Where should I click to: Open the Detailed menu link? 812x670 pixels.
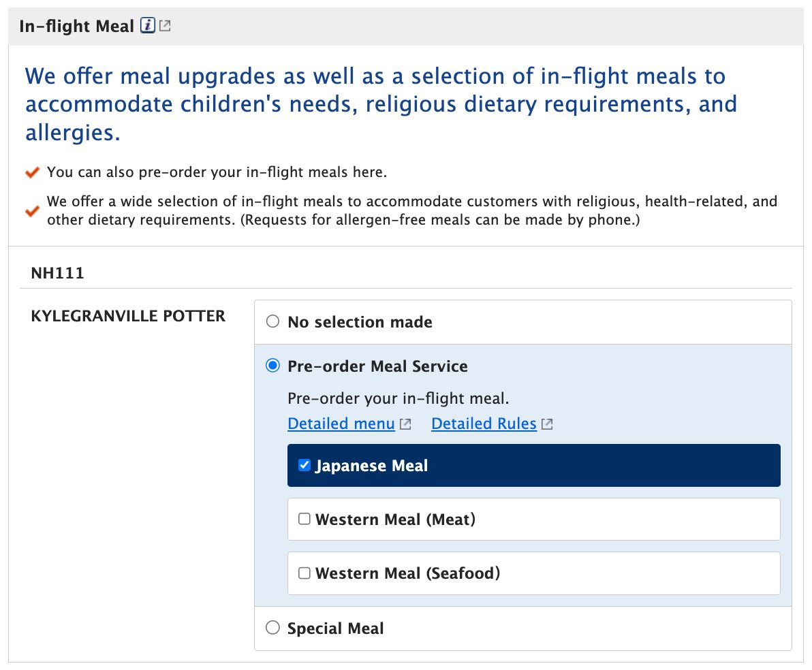pos(341,424)
